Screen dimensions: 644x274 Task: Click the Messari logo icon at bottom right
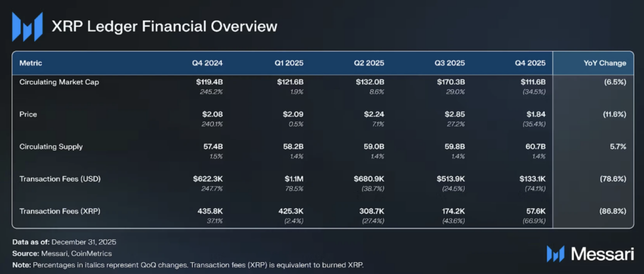(555, 253)
